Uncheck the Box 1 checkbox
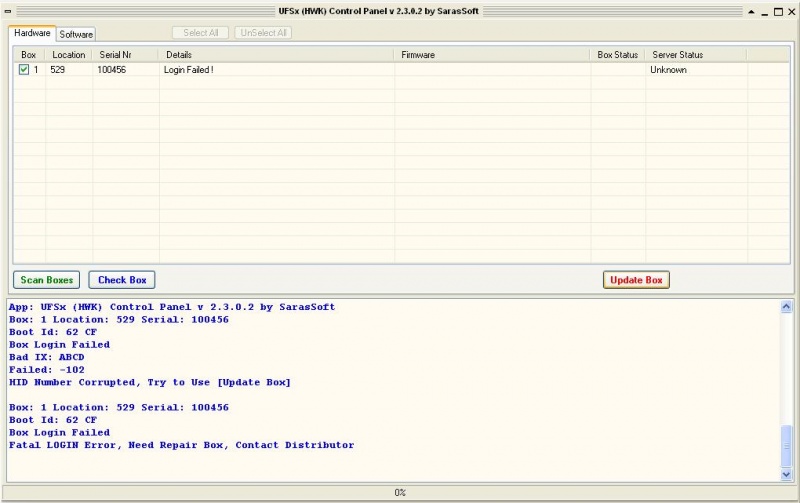Viewport: 800px width, 503px height. 24,69
